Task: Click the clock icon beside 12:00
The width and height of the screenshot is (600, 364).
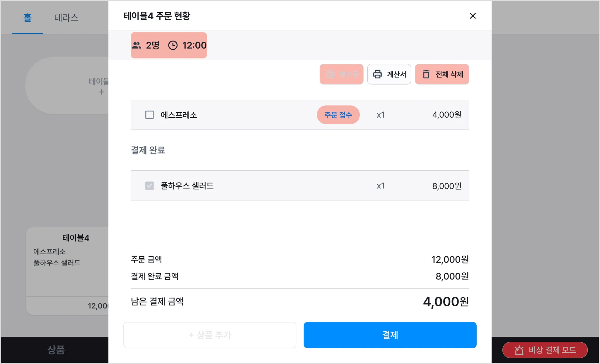Action: point(173,45)
